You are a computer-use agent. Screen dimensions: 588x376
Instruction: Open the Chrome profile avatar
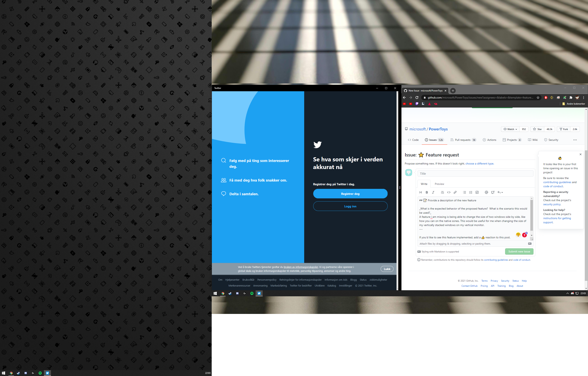click(577, 98)
